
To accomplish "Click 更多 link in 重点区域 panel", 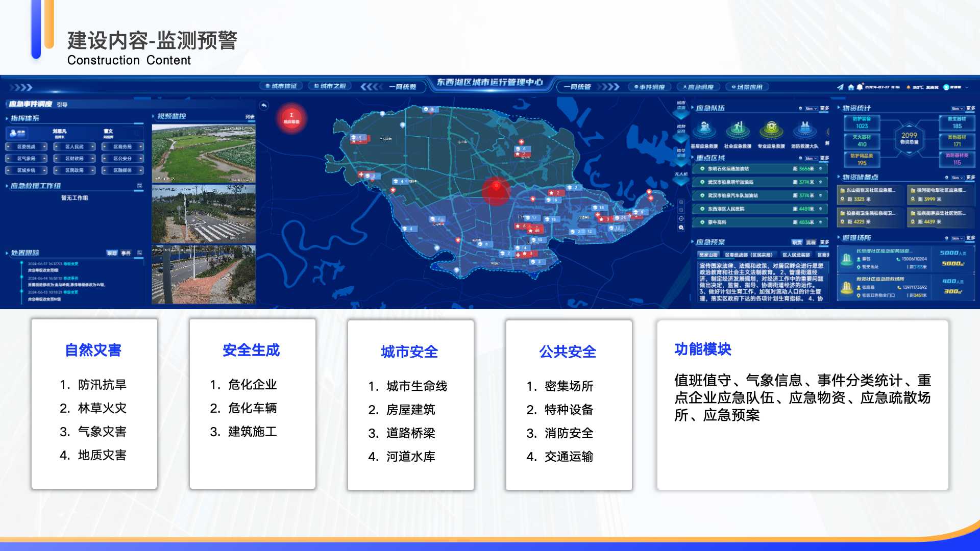I will pos(825,158).
